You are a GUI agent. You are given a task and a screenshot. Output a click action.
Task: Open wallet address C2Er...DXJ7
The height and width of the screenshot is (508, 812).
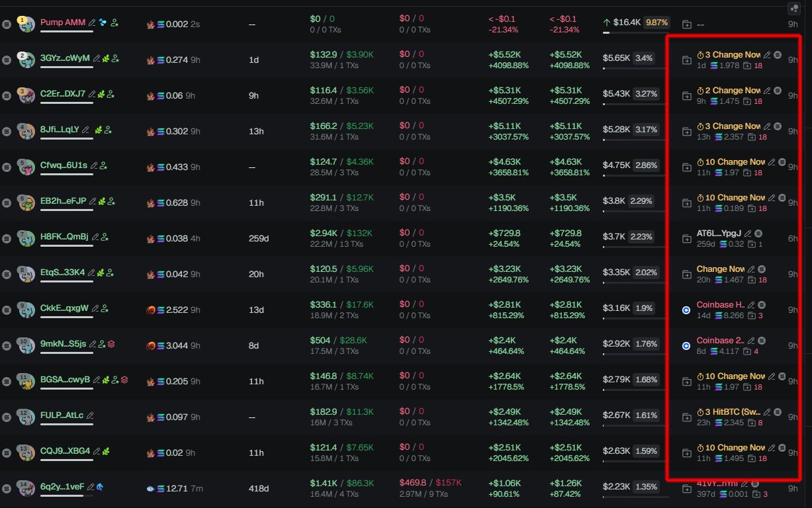click(x=62, y=94)
